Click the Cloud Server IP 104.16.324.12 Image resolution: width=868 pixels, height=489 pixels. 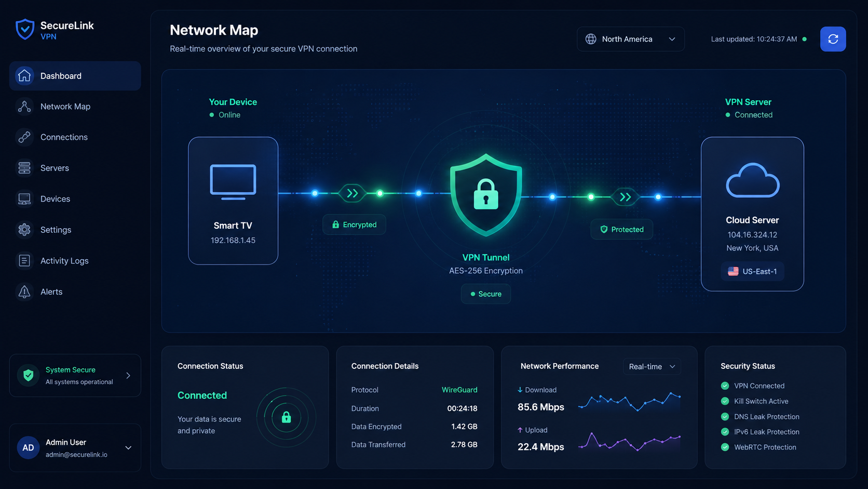coord(752,235)
